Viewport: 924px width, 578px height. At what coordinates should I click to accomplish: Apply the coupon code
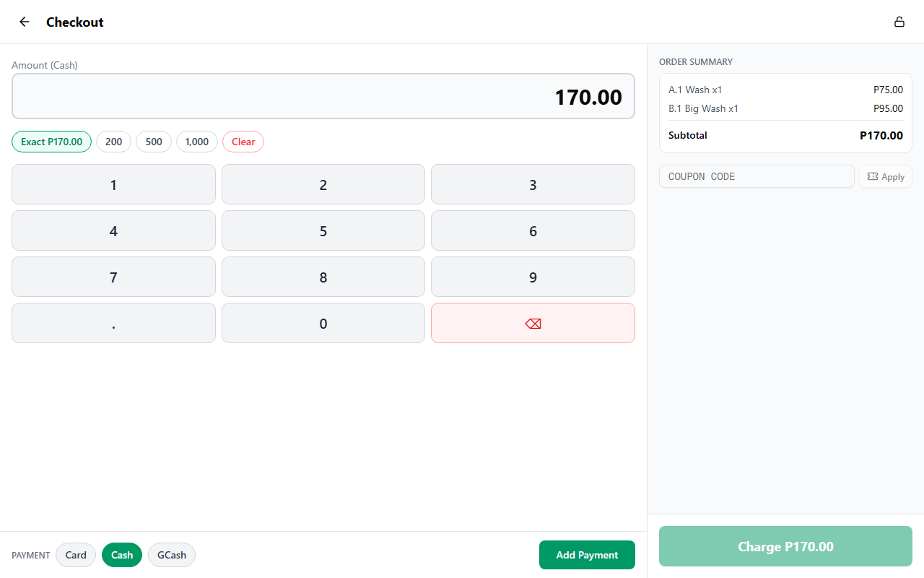point(885,176)
